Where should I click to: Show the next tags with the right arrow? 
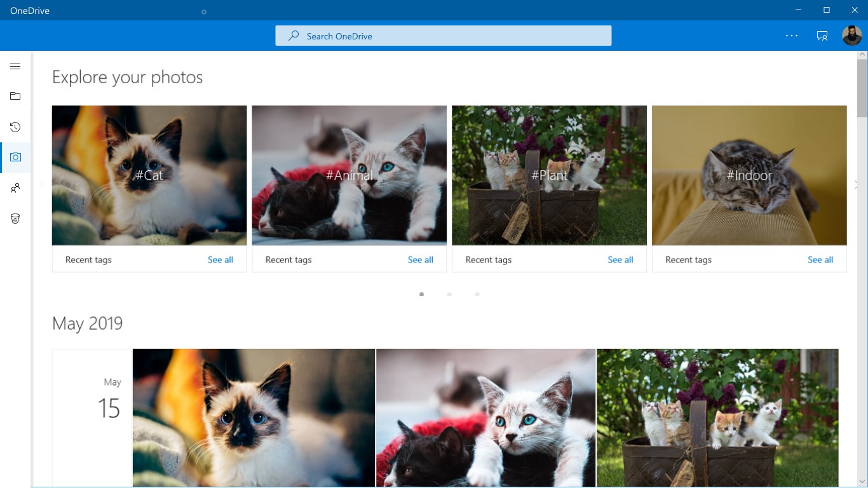tap(856, 185)
